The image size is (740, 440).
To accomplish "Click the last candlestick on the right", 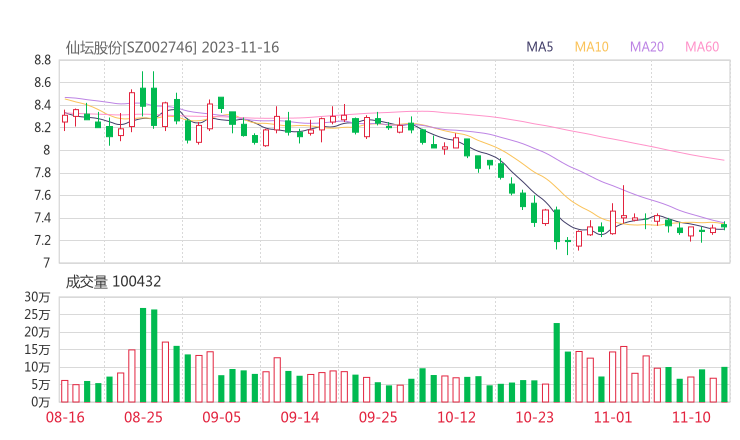I will pyautogui.click(x=724, y=225).
